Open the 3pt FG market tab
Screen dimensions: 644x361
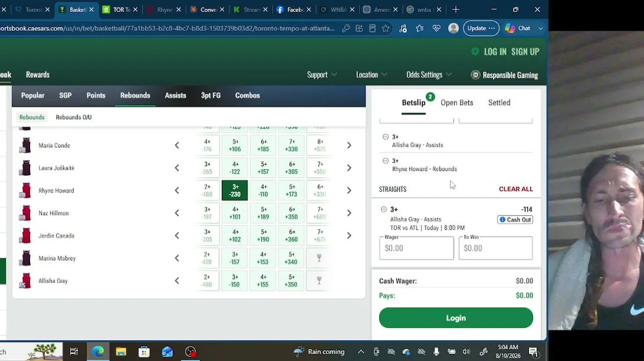[x=211, y=95]
